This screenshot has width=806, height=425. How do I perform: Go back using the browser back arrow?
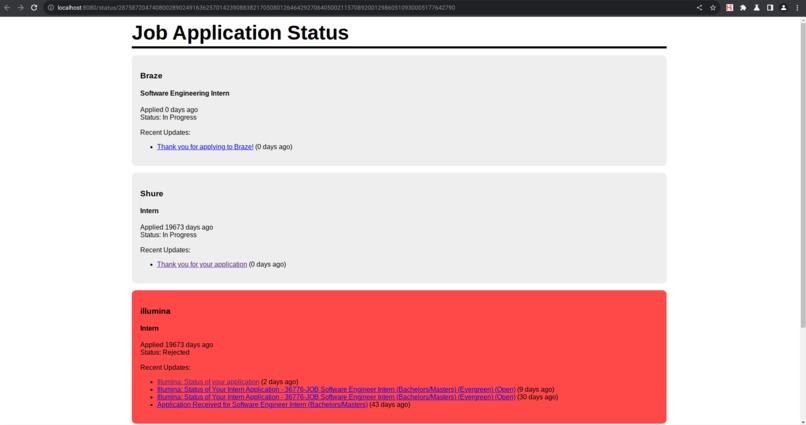pyautogui.click(x=7, y=8)
